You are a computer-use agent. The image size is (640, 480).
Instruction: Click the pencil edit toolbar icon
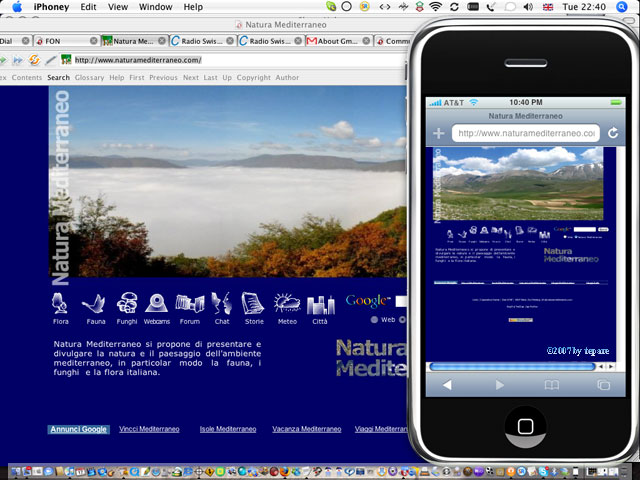click(51, 60)
